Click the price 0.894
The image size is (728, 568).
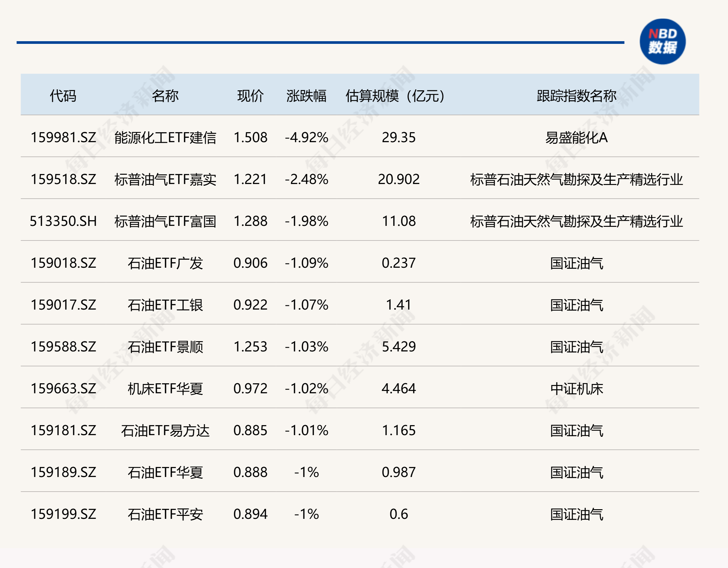(x=250, y=515)
